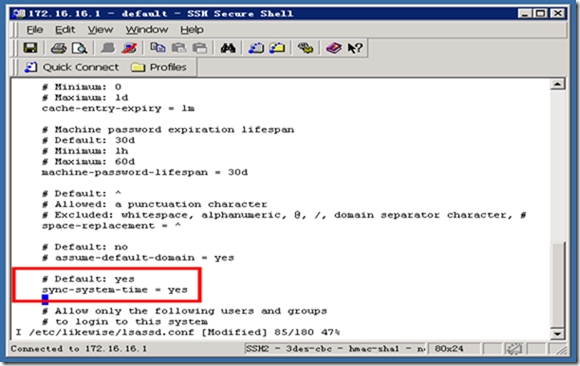This screenshot has height=366, width=580.
Task: Click '# assume-default-domain = yes' line
Action: pos(138,258)
